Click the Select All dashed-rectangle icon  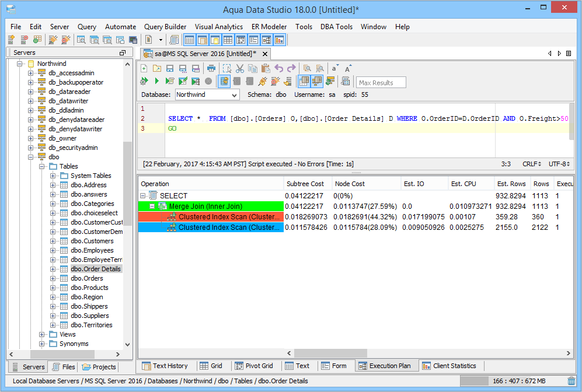click(226, 69)
